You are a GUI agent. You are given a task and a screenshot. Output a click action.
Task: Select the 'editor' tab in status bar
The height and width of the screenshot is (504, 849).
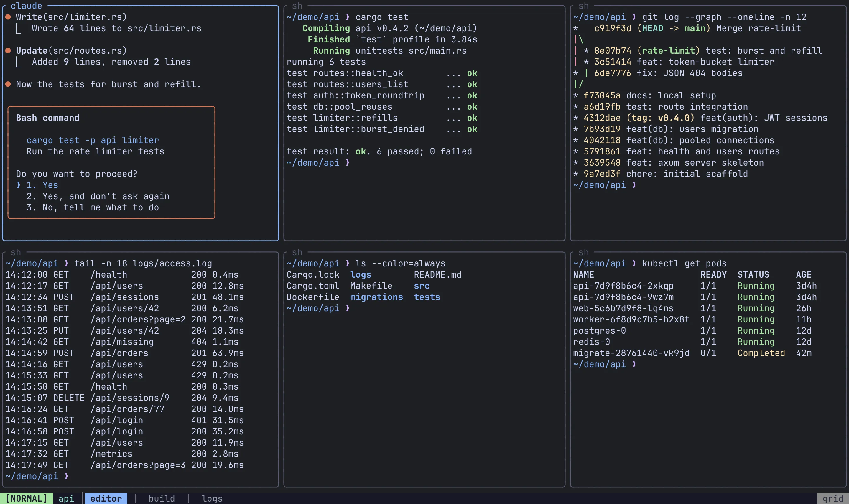point(106,498)
